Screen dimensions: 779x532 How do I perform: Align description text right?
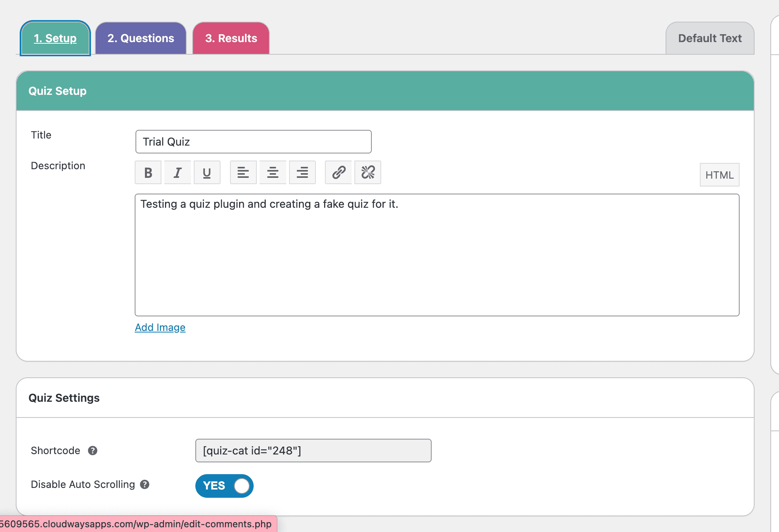302,172
